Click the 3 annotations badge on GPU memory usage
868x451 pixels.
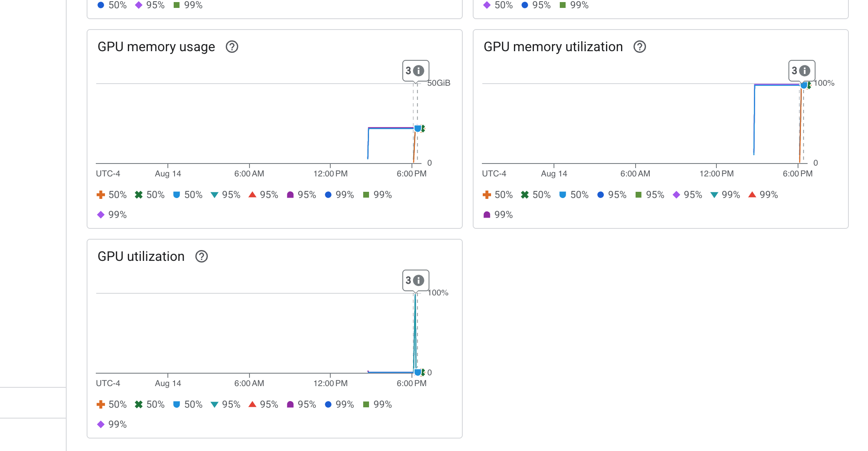click(x=415, y=71)
